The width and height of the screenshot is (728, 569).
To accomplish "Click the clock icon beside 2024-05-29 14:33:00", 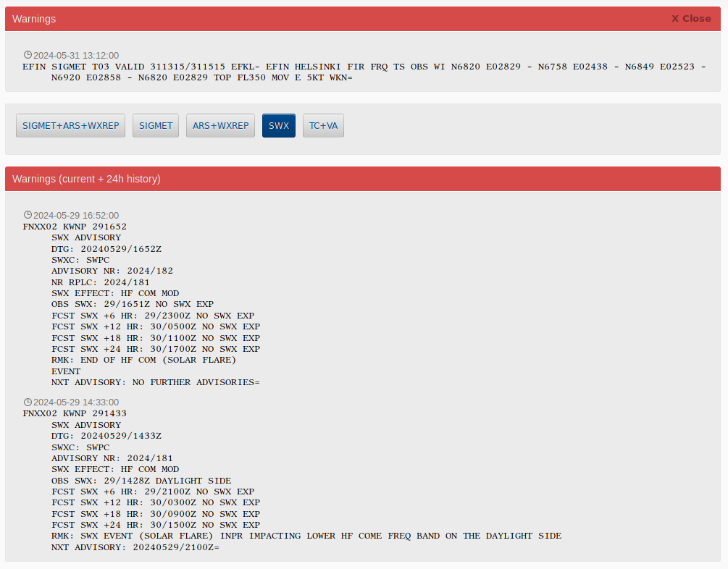I will coord(28,402).
